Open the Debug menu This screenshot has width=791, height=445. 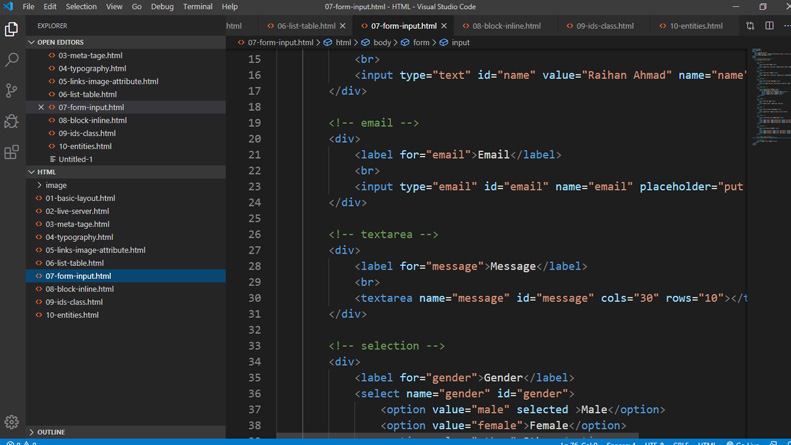(162, 7)
